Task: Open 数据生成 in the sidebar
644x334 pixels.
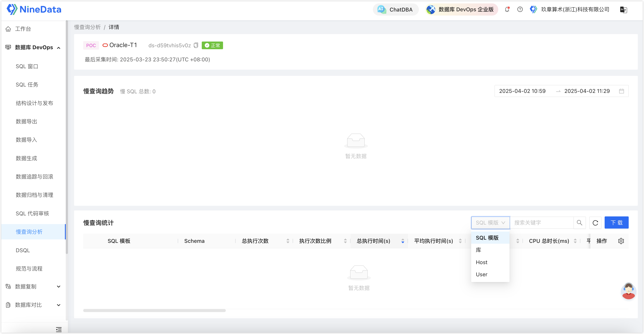Action: tap(27, 158)
